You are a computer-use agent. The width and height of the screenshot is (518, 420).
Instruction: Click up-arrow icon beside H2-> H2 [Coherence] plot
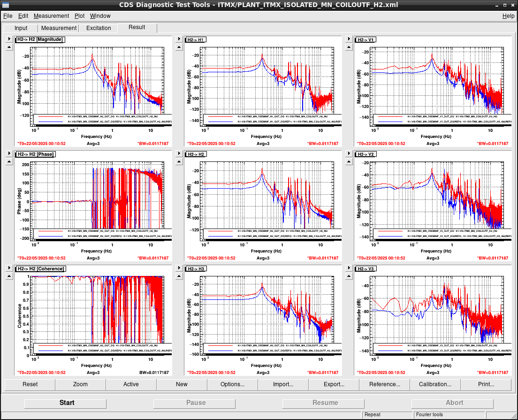pos(9,276)
